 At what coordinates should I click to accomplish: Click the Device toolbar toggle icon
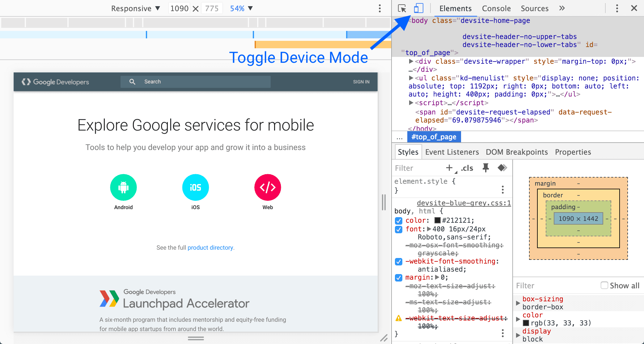pyautogui.click(x=419, y=8)
